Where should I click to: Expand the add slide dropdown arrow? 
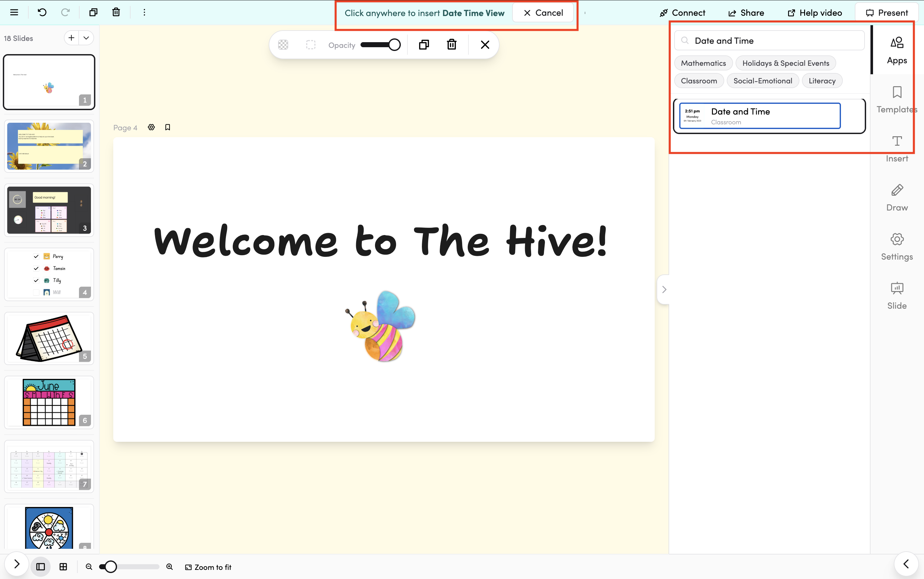(86, 38)
